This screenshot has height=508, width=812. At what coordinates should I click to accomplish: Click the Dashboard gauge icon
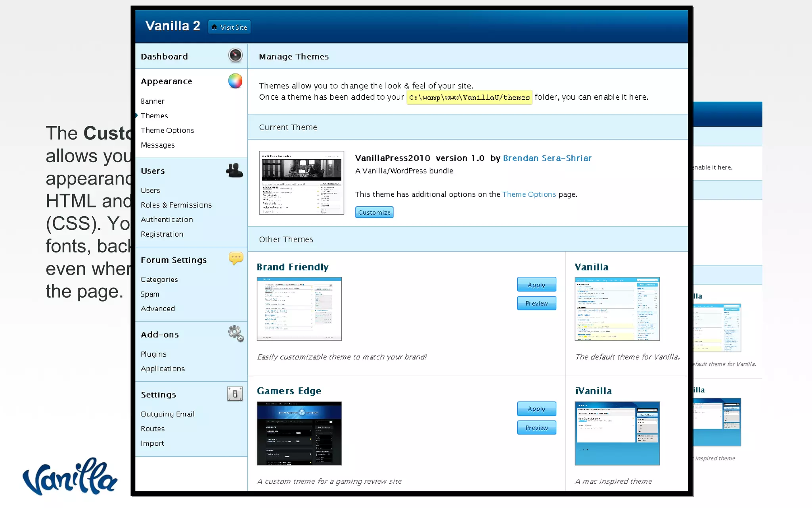pyautogui.click(x=235, y=55)
